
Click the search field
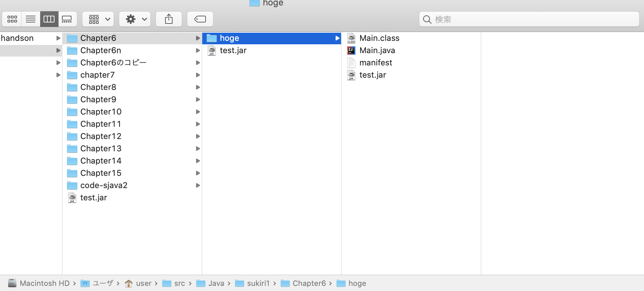click(529, 19)
